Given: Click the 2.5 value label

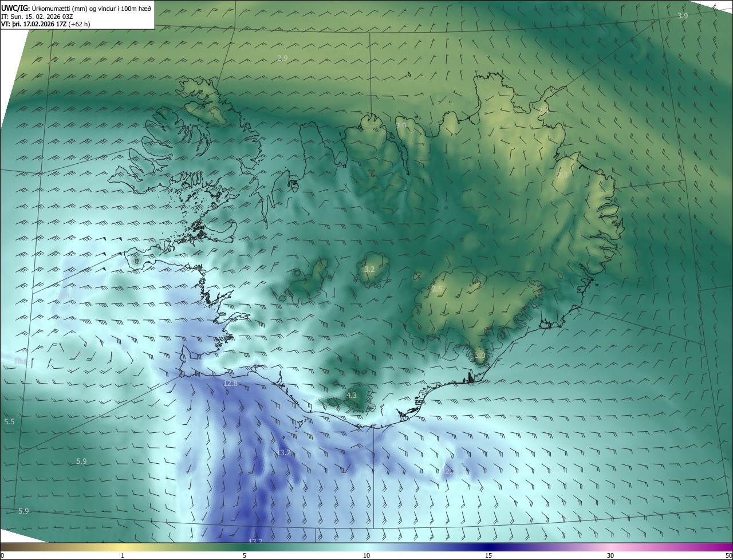Looking at the screenshot, I should [x=437, y=289].
